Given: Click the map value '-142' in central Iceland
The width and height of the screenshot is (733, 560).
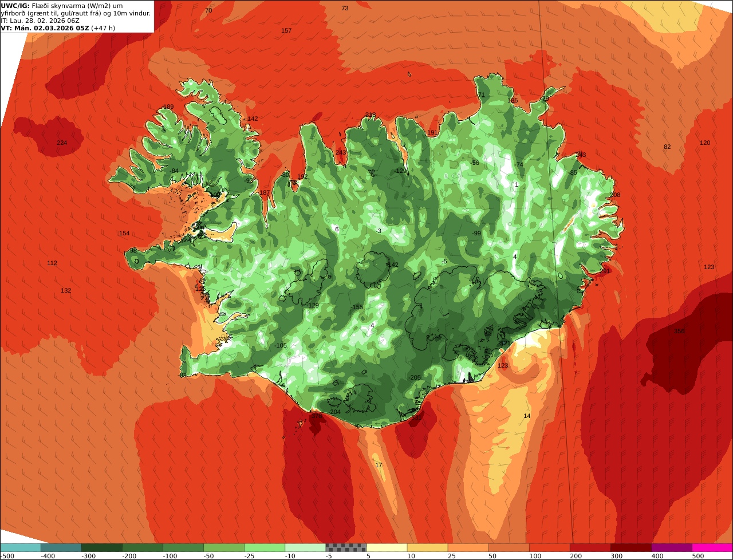Looking at the screenshot, I should 392,265.
